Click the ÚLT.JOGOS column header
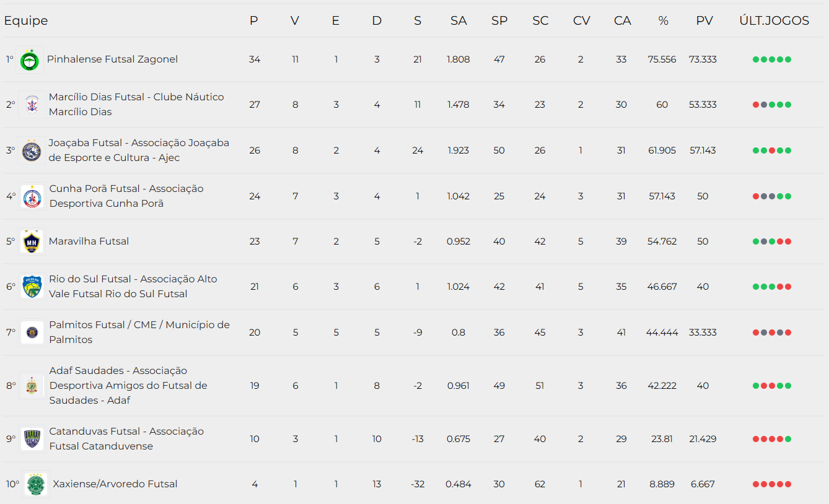This screenshot has width=829, height=504. 774,21
